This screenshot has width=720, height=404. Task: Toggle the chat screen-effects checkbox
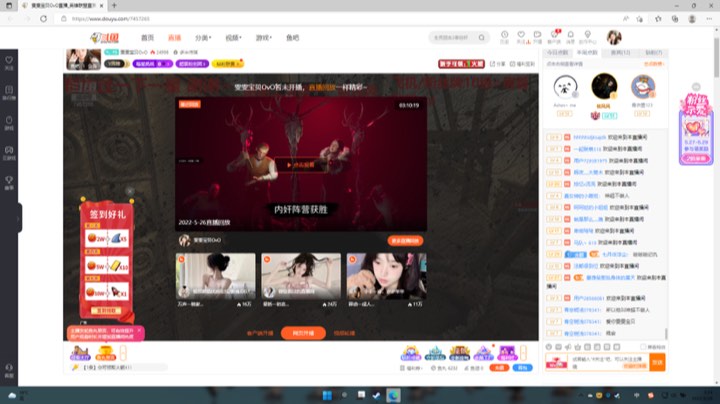pyautogui.click(x=643, y=347)
